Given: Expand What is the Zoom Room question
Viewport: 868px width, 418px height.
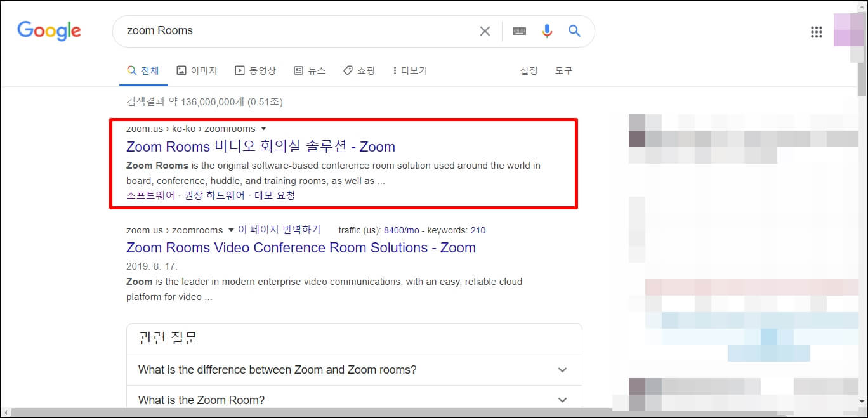Looking at the screenshot, I should click(354, 400).
